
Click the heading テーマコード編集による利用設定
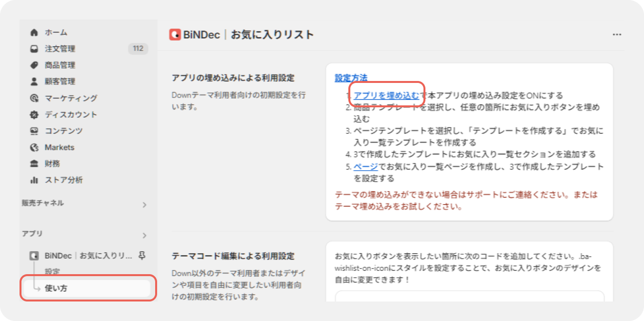(x=233, y=256)
